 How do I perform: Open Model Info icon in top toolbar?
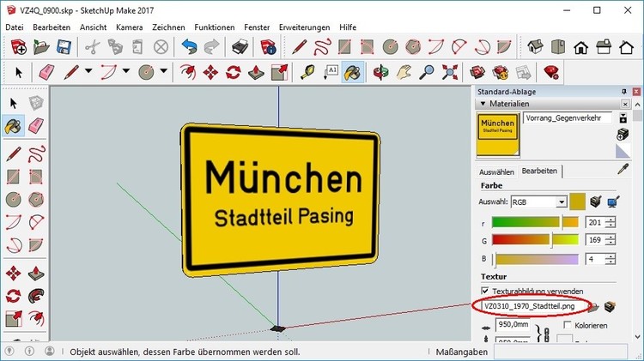click(x=268, y=47)
